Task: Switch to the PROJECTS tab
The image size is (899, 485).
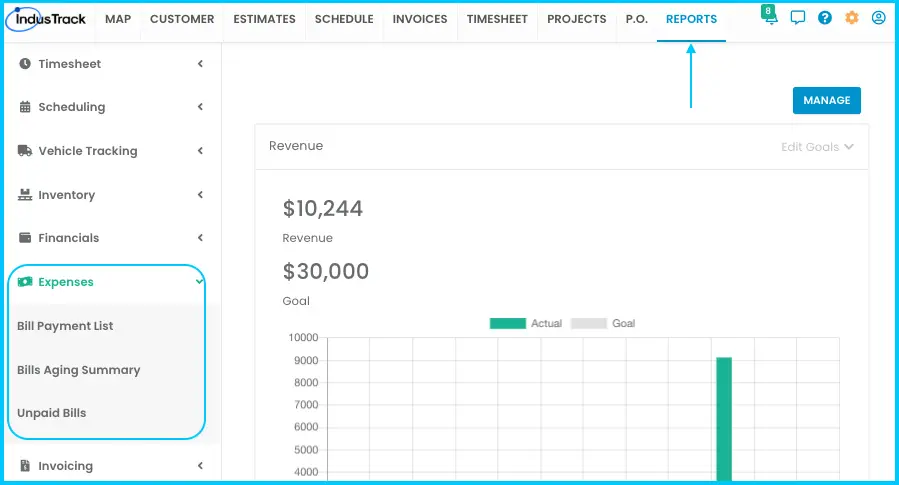Action: tap(577, 19)
